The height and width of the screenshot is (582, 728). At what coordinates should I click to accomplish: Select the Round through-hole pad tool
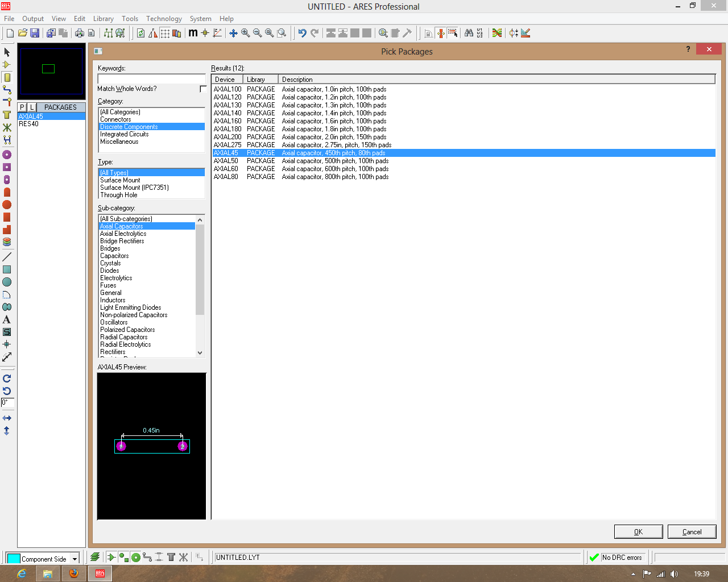pos(7,155)
